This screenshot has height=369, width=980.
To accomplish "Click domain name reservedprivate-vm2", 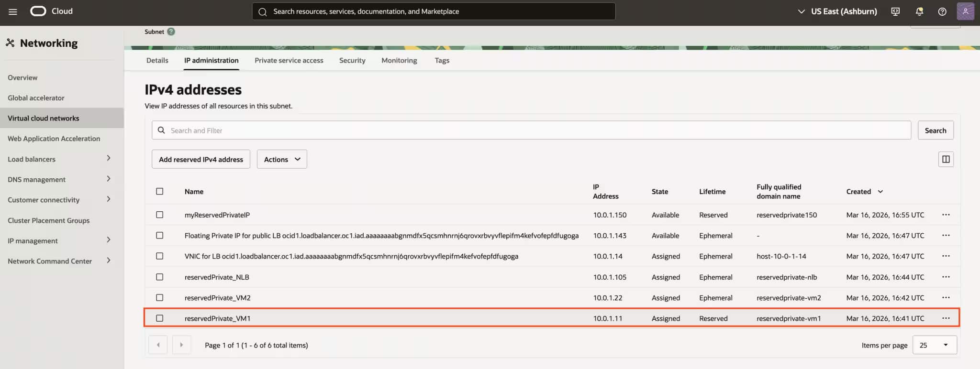I will [x=789, y=298].
